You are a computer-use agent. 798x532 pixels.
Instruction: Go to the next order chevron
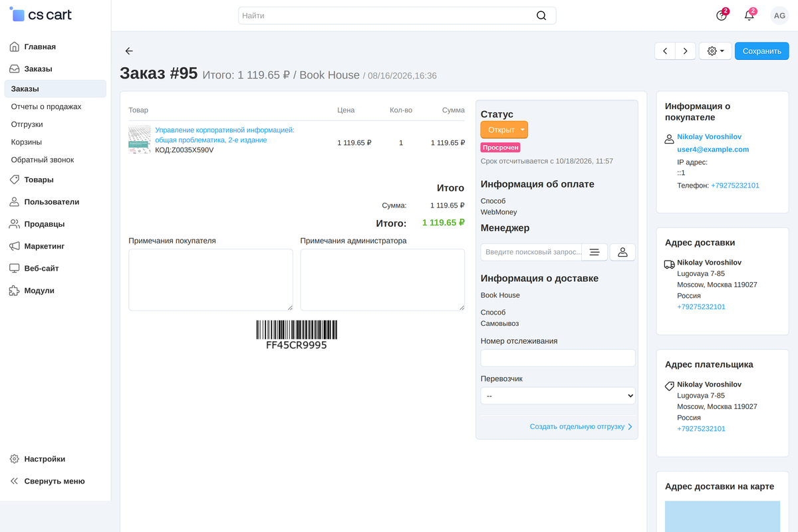tap(686, 51)
